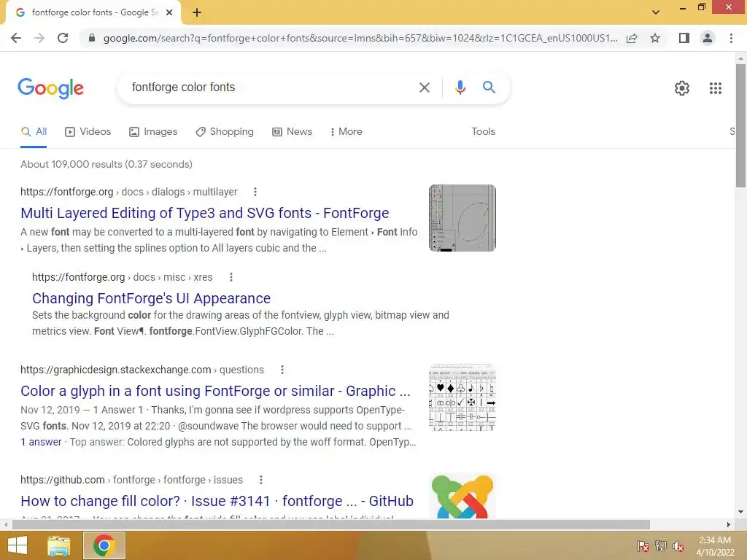Open options for the fontforge.org xres result
This screenshot has width=747, height=560.
231,277
